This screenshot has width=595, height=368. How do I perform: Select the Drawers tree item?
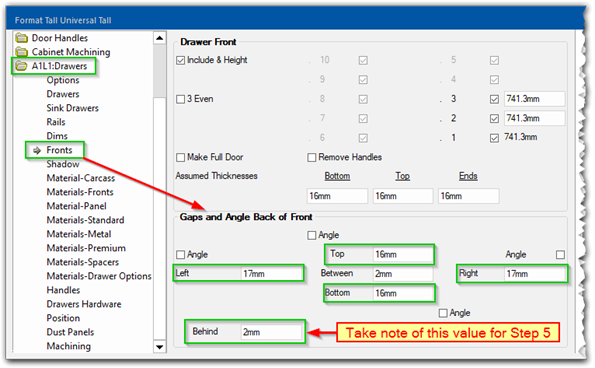(63, 94)
